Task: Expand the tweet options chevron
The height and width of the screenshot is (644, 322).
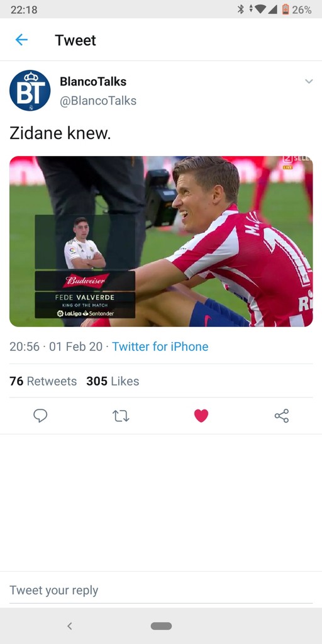Action: 309,81
